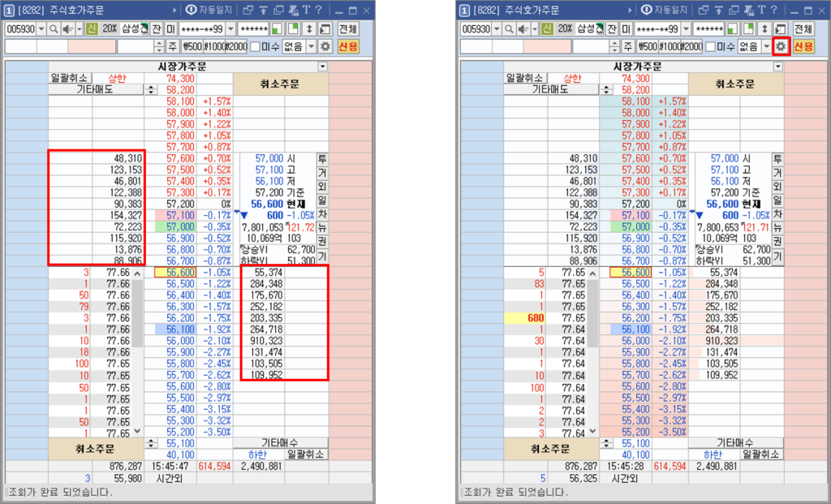The image size is (831, 504).
Task: Click the second green layout icon in left window
Action: (x=293, y=28)
